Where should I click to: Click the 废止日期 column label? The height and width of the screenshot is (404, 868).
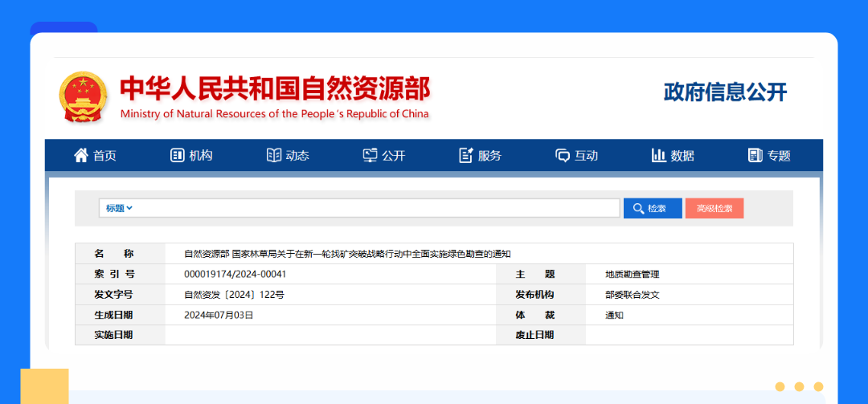point(535,335)
